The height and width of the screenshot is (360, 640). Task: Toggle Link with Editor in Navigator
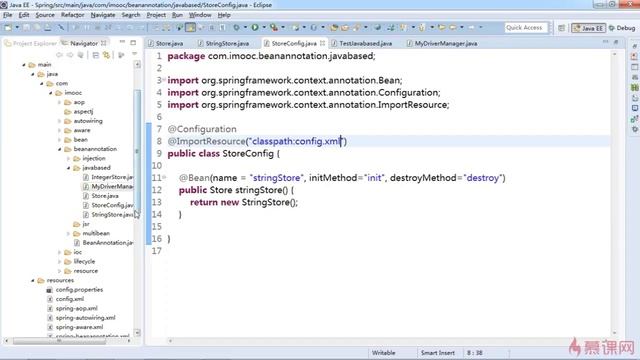point(107,55)
